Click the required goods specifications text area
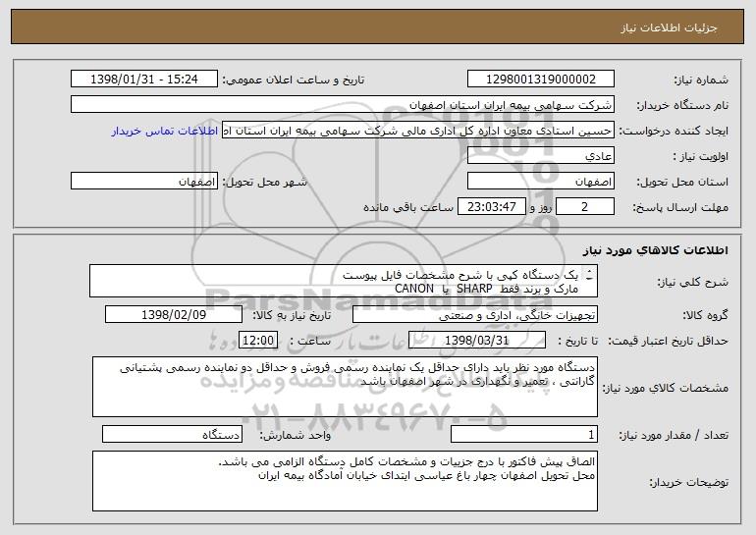This screenshot has width=756, height=535. coord(345,387)
